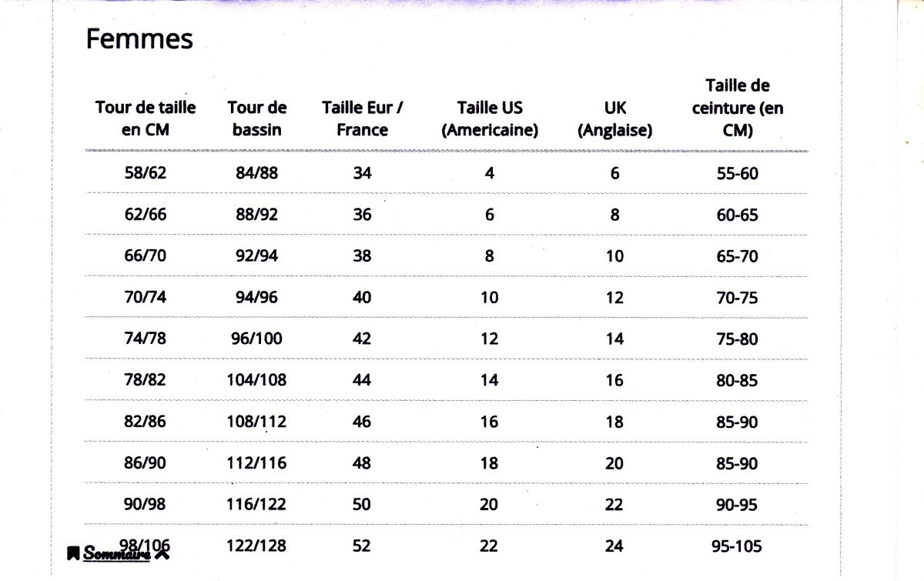Click the 95-105 belt size cell
This screenshot has width=924, height=581.
click(x=738, y=546)
